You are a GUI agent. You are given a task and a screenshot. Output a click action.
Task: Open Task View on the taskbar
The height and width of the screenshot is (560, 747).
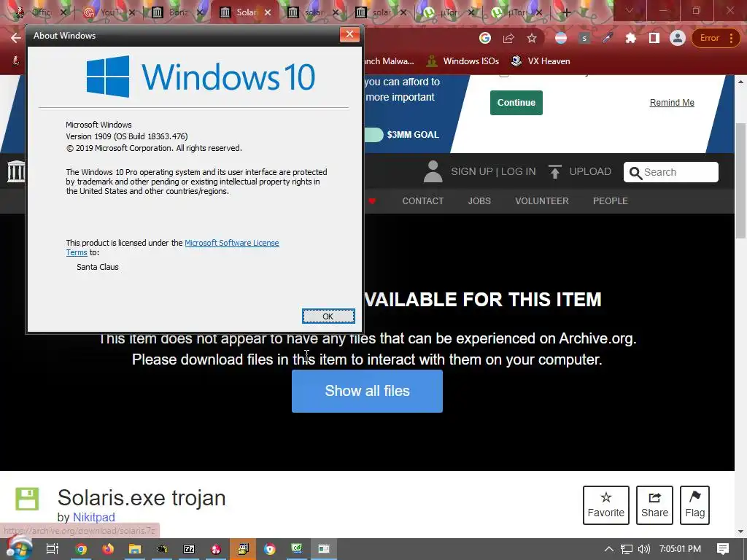pyautogui.click(x=53, y=549)
